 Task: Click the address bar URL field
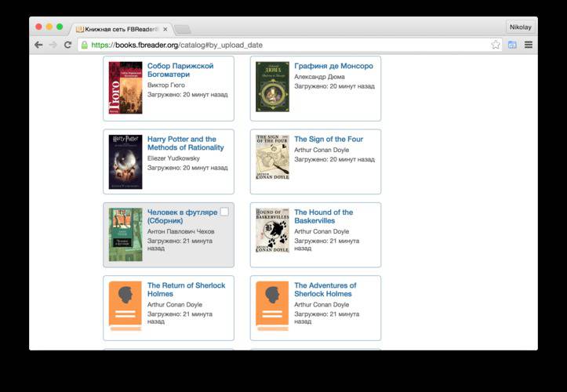click(289, 45)
